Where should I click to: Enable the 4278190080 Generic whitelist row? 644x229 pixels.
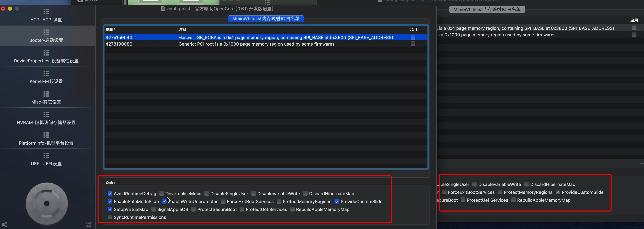(x=413, y=44)
